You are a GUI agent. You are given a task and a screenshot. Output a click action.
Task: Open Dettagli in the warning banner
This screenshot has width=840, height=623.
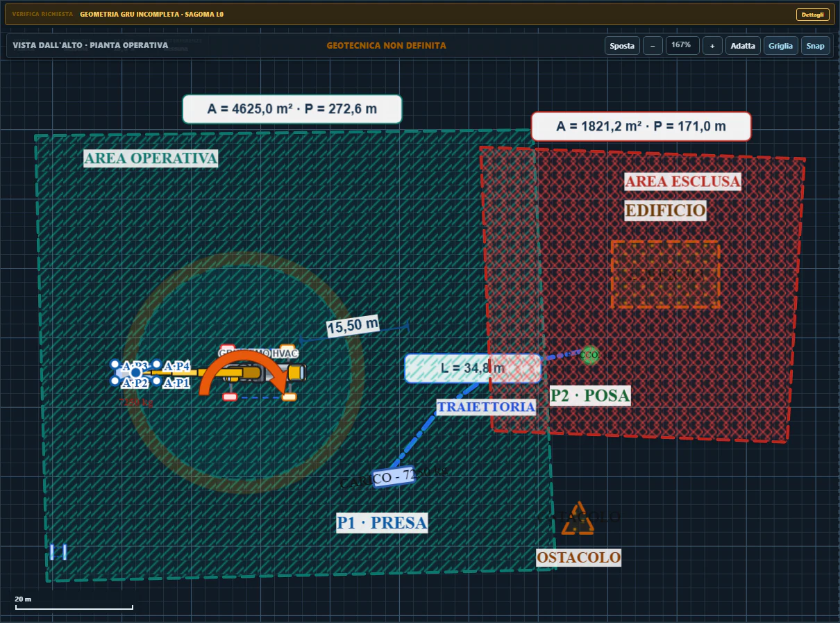[812, 15]
